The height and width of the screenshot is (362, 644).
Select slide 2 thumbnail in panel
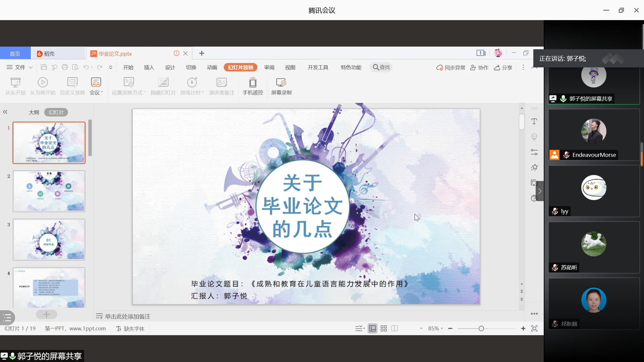(x=49, y=191)
